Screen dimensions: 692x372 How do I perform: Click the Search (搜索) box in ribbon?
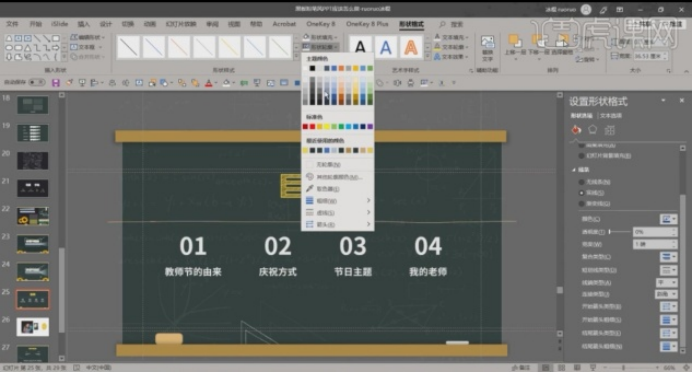pos(451,24)
